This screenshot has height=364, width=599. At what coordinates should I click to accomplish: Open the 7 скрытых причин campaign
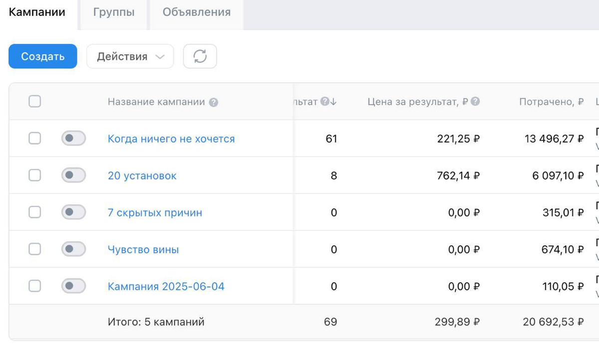[x=155, y=212]
